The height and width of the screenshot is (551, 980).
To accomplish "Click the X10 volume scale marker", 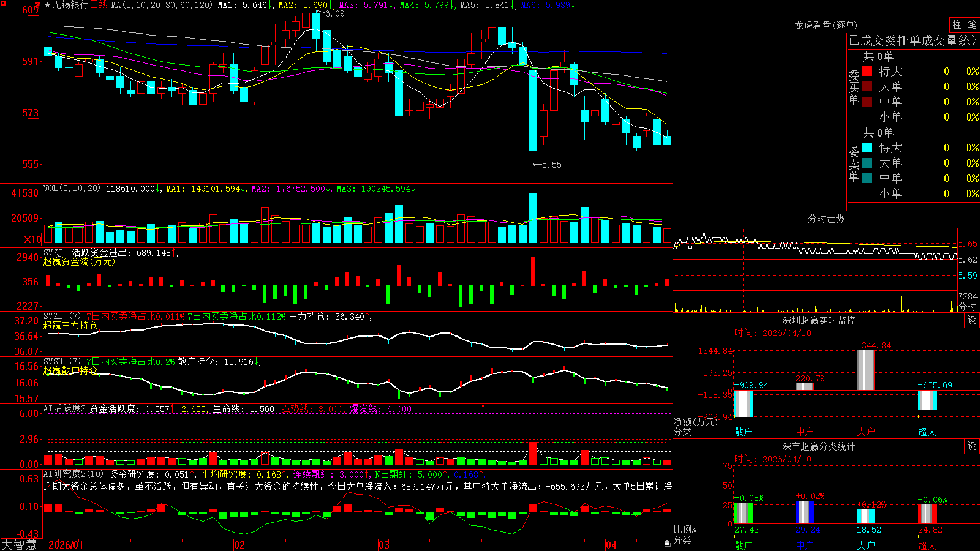I will (32, 239).
